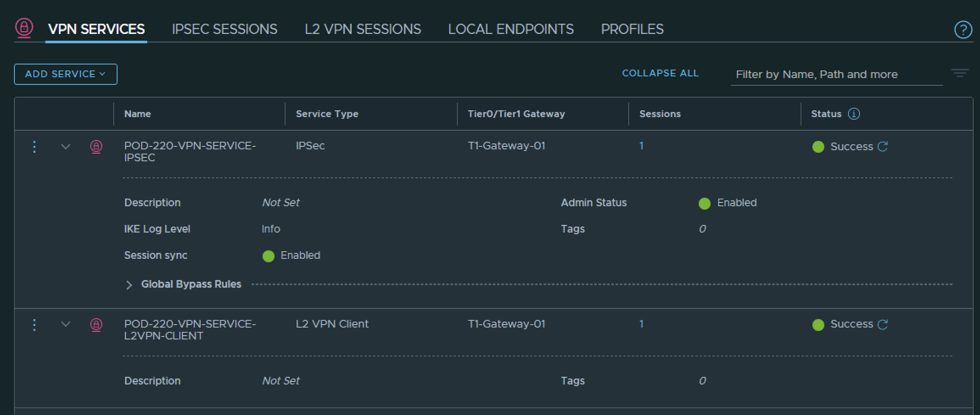Screen dimensions: 980x415
Task: Go to the Profiles tab
Action: pos(632,29)
